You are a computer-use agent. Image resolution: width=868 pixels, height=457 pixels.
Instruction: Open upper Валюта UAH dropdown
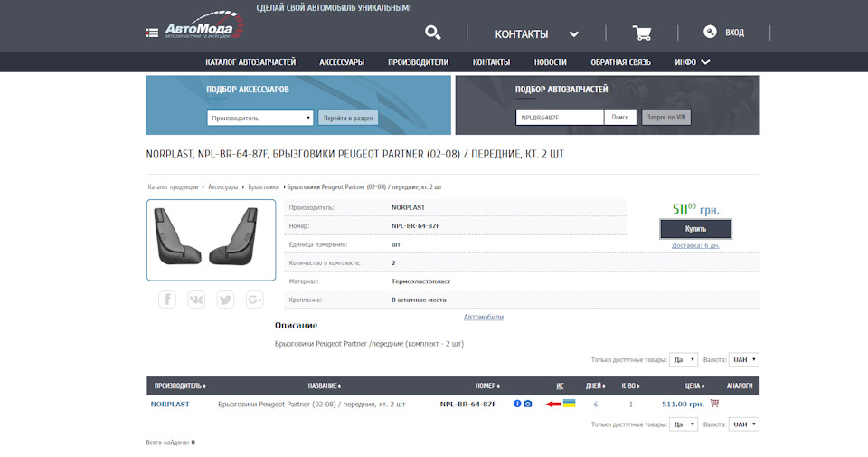point(744,359)
